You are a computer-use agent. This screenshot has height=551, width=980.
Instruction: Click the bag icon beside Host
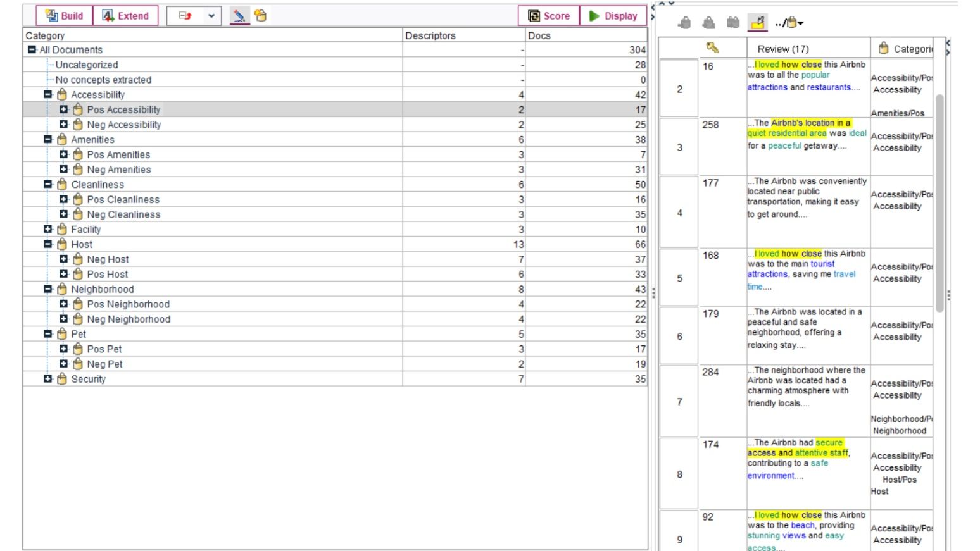pyautogui.click(x=62, y=244)
